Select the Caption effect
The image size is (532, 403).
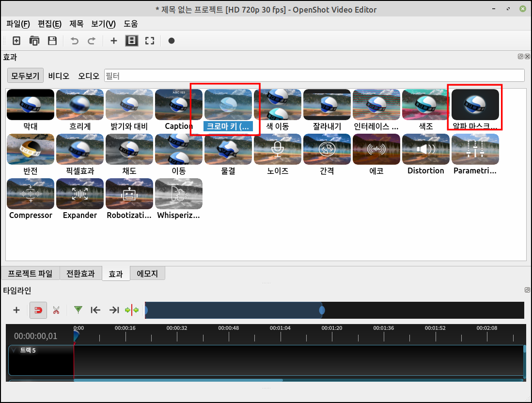[179, 110]
